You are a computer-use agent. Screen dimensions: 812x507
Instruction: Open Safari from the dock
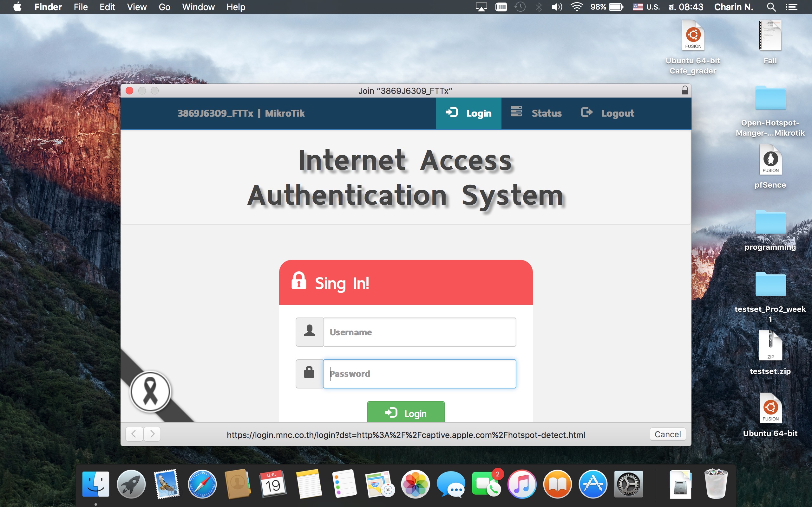tap(202, 484)
